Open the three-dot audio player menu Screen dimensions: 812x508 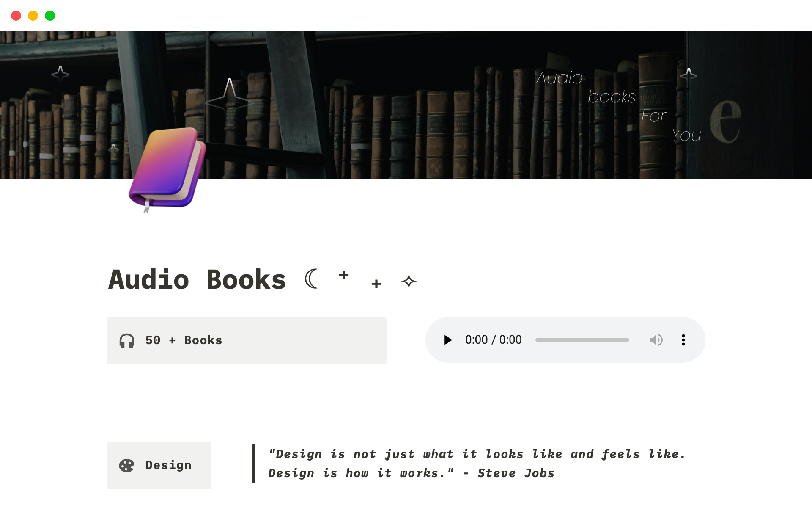pyautogui.click(x=683, y=340)
